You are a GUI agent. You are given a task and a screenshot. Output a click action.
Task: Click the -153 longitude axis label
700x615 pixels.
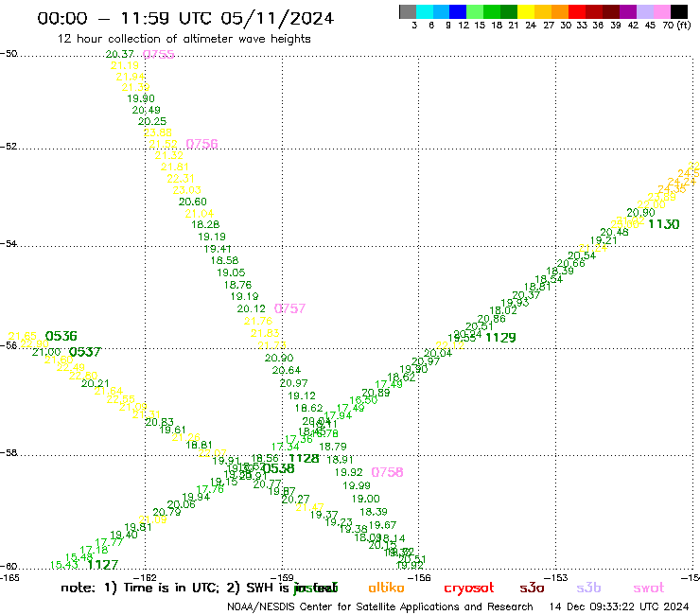[555, 578]
